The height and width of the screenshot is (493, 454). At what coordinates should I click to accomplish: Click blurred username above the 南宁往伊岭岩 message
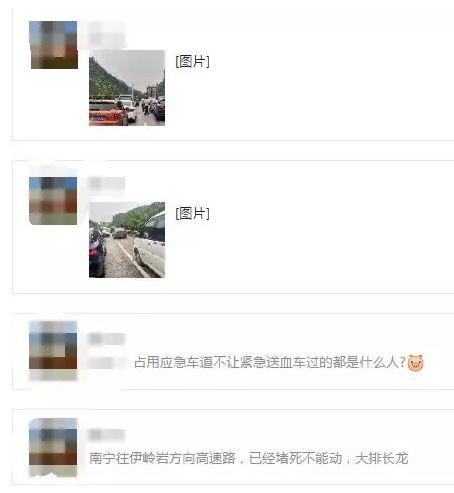click(x=106, y=435)
